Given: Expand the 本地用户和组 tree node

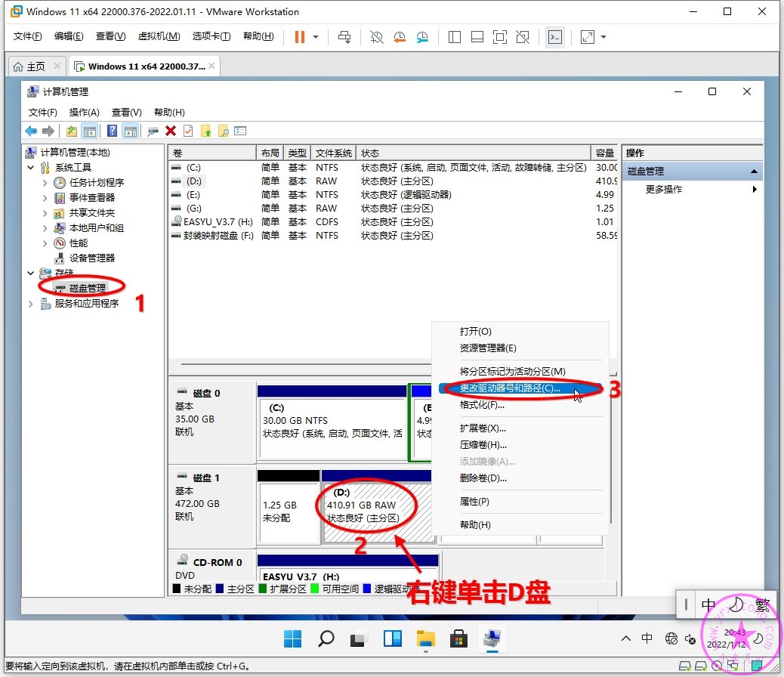Looking at the screenshot, I should tap(45, 228).
